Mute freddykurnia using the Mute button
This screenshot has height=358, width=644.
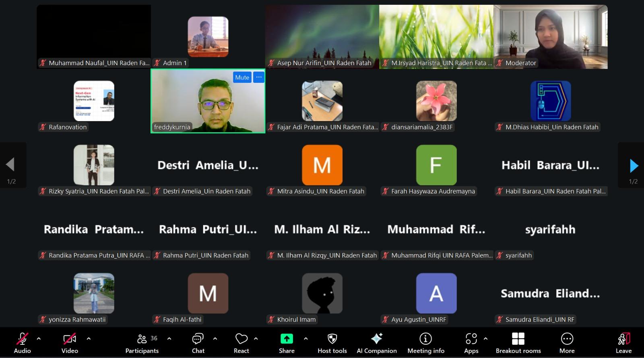[x=242, y=77]
